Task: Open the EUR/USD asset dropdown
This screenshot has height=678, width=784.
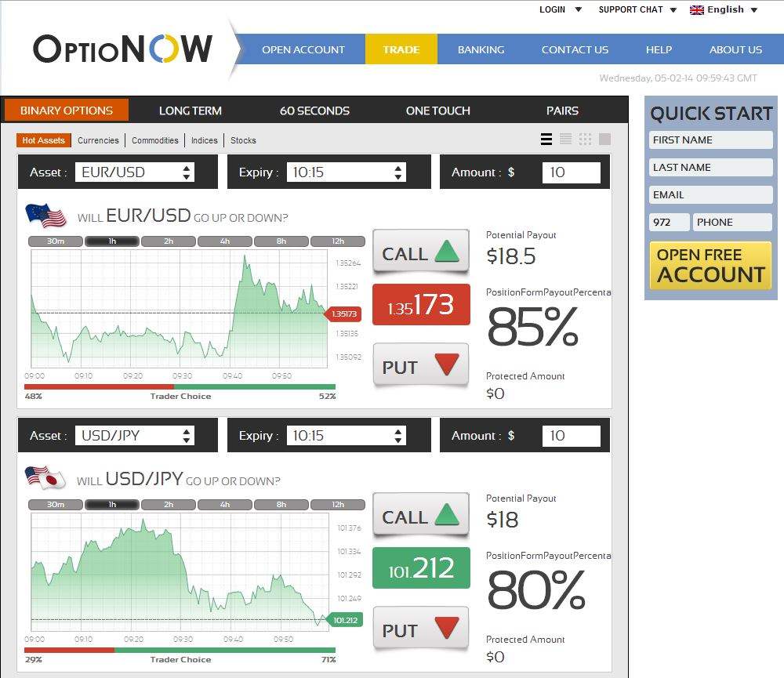Action: point(135,172)
